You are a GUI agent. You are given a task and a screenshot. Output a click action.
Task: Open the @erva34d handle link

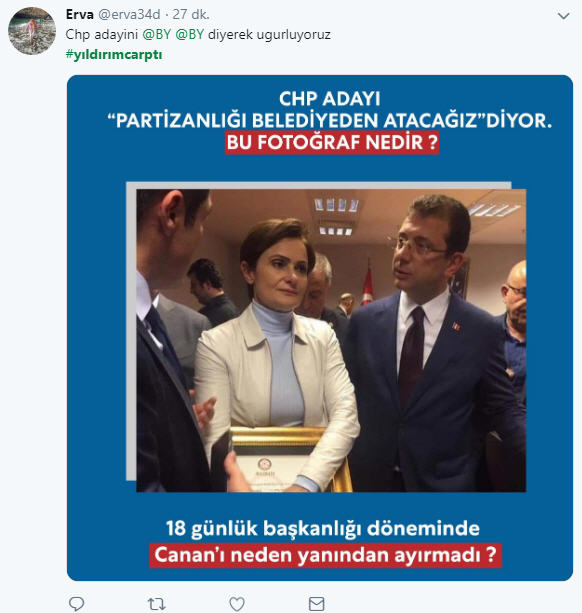tap(129, 14)
